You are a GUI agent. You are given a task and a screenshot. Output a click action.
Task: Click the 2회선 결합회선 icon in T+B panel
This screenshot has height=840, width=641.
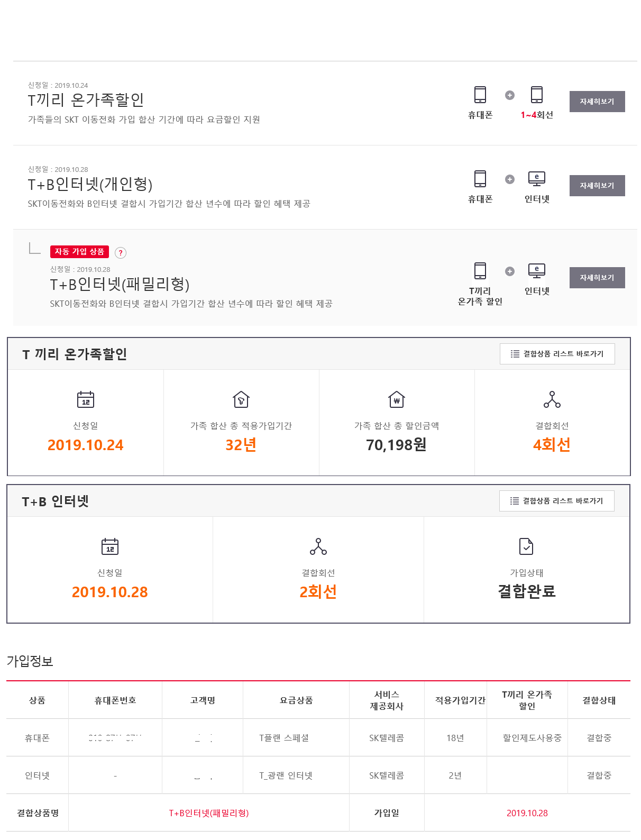[318, 546]
